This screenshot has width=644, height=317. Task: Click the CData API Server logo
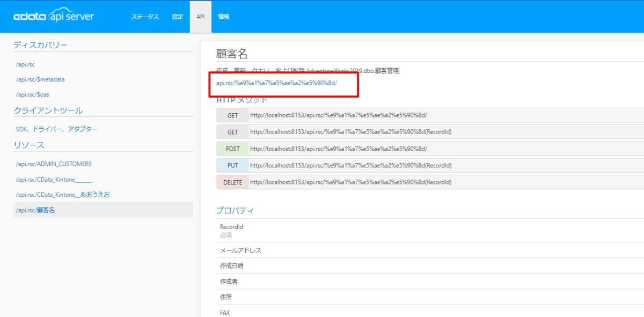click(x=54, y=17)
